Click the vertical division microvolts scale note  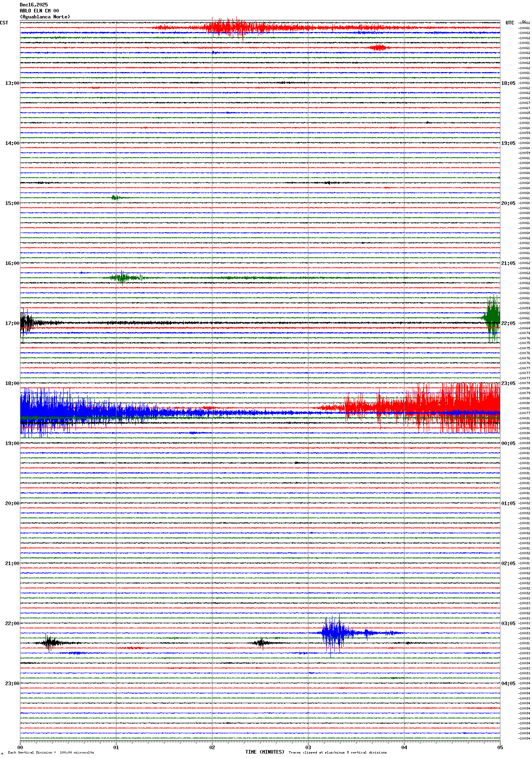pyautogui.click(x=51, y=752)
